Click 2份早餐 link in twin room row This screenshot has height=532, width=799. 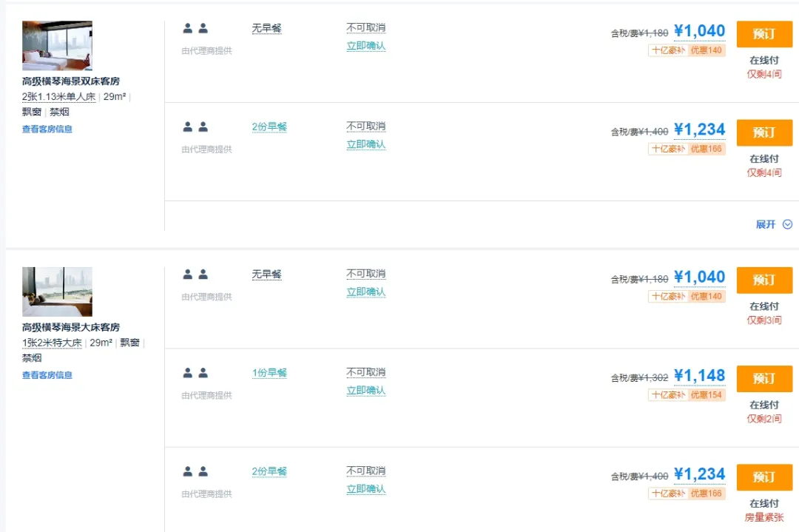269,127
